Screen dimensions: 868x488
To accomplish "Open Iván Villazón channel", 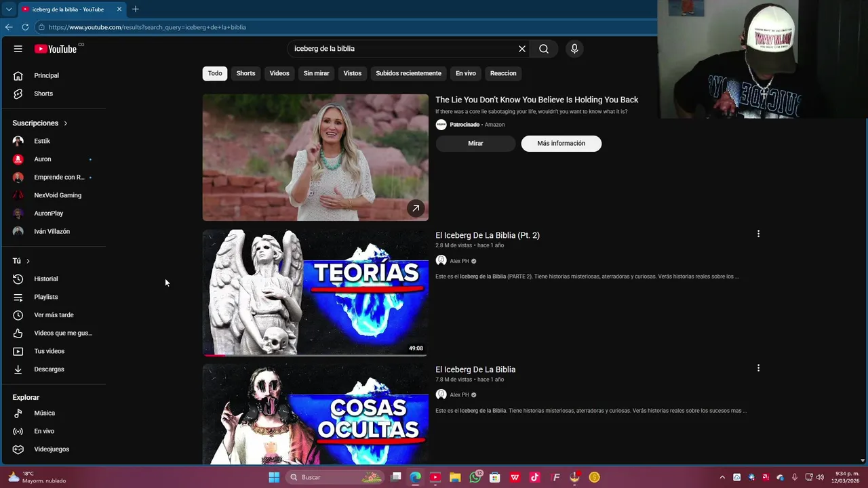I will (x=53, y=232).
